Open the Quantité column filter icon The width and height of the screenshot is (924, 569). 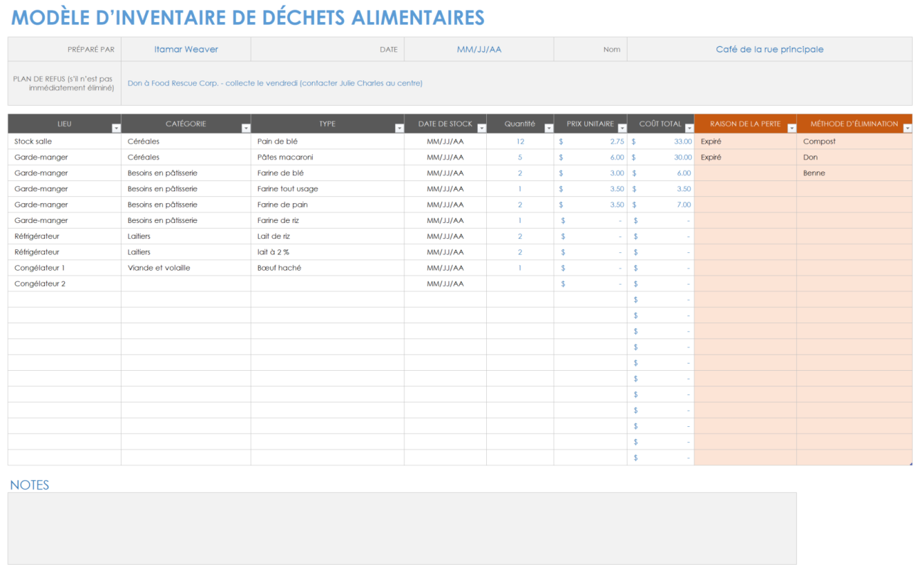[x=547, y=126]
